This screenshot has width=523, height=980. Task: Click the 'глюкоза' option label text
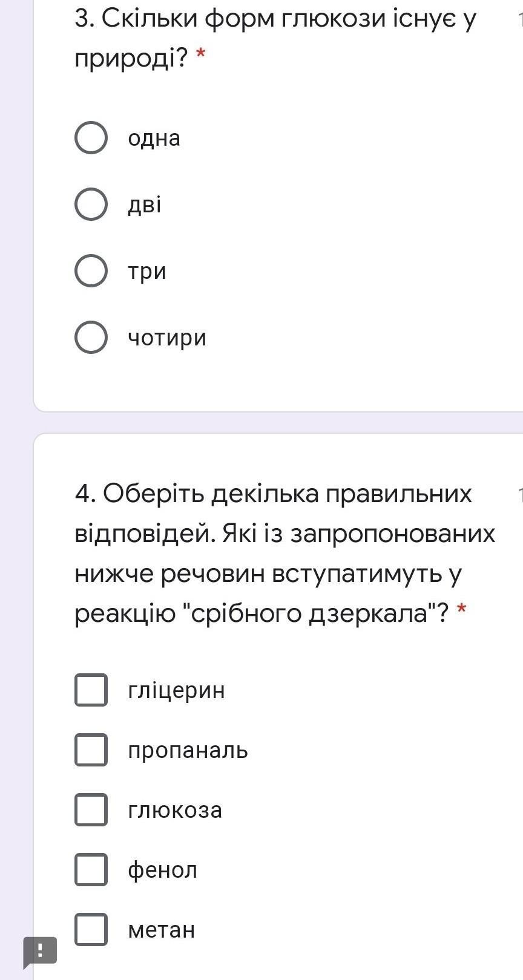(175, 811)
